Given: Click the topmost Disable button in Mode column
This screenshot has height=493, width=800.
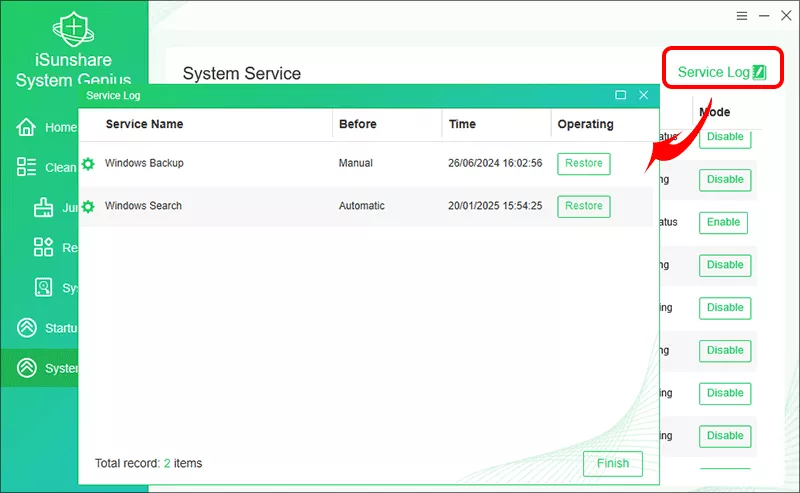Looking at the screenshot, I should click(x=724, y=137).
